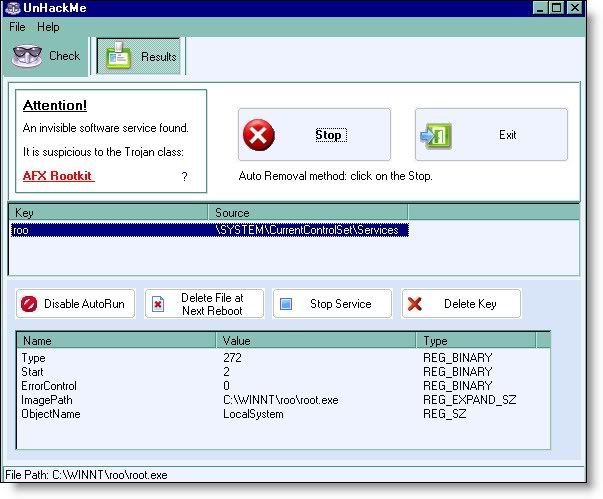Click the Name column header
603x499 pixels.
pyautogui.click(x=116, y=341)
